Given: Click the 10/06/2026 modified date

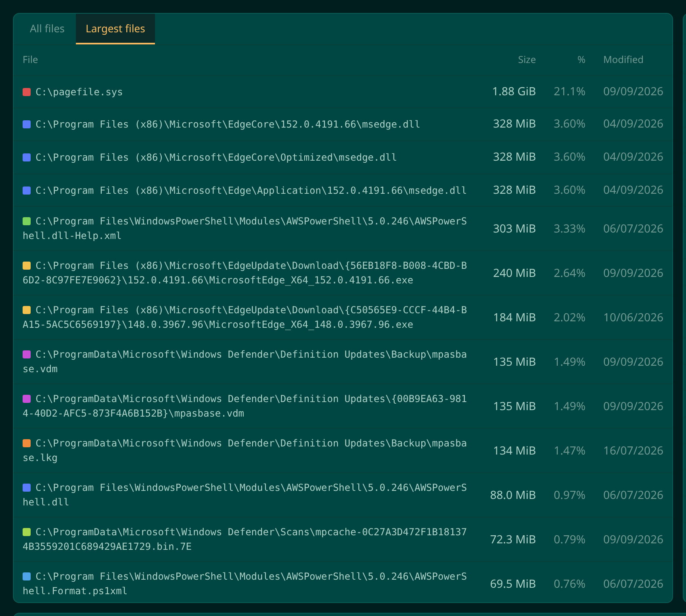Looking at the screenshot, I should coord(633,318).
